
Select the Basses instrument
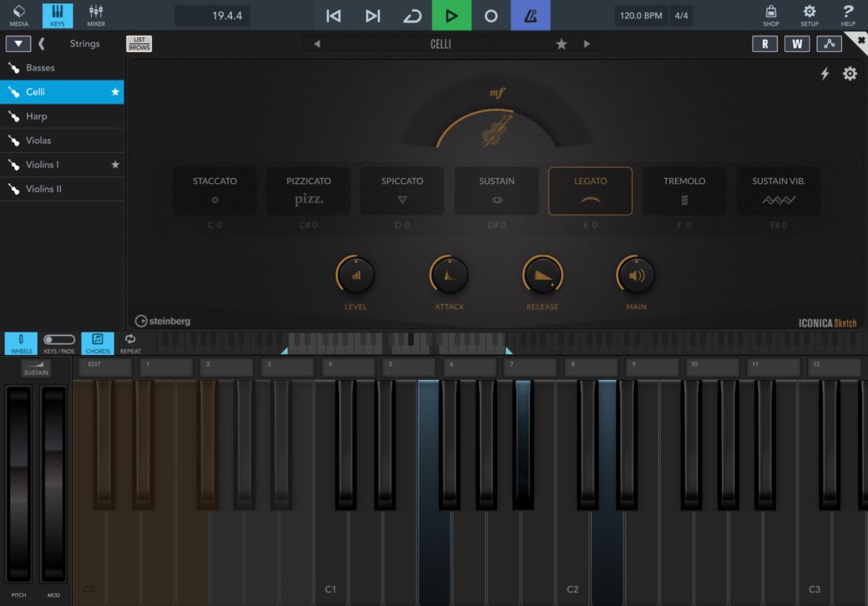coord(62,68)
